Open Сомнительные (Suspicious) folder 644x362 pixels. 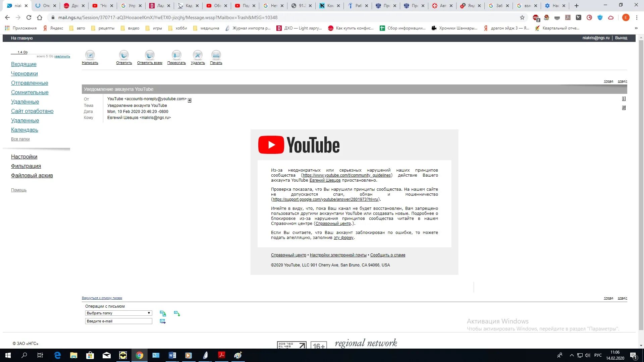[x=30, y=92]
